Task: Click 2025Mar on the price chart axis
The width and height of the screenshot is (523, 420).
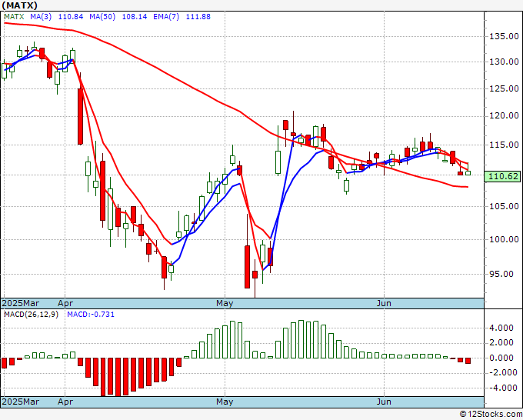Action: (x=20, y=303)
